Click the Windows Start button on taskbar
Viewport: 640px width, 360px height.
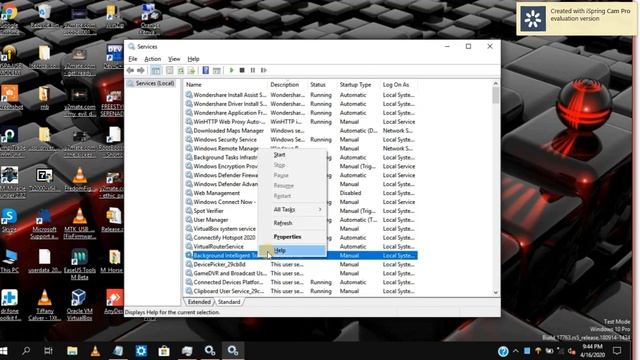pos(4,351)
